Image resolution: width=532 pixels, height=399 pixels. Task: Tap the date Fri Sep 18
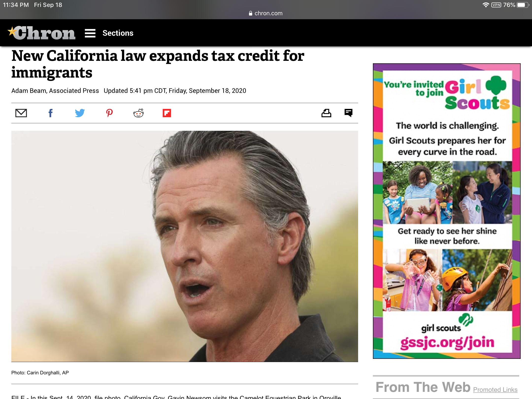coord(48,5)
